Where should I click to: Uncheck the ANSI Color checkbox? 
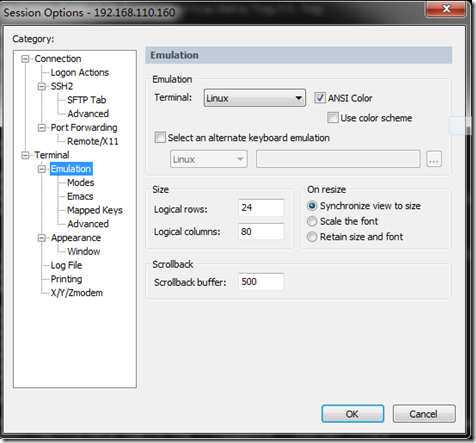(320, 98)
